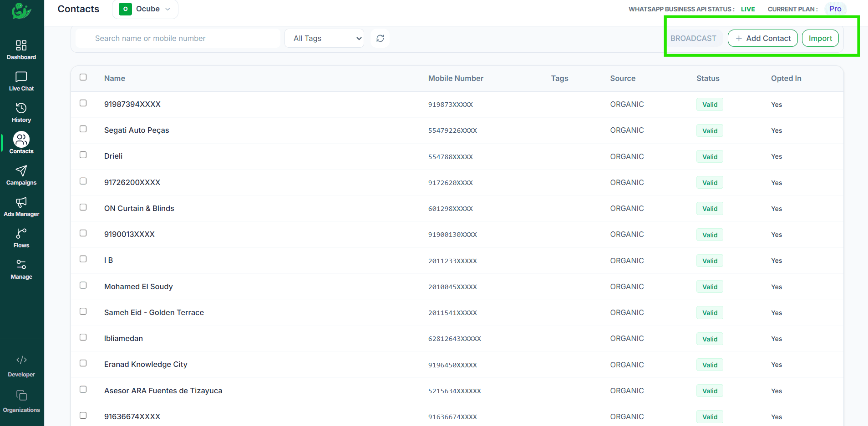This screenshot has height=426, width=868.
Task: Click the Import button
Action: click(x=820, y=38)
